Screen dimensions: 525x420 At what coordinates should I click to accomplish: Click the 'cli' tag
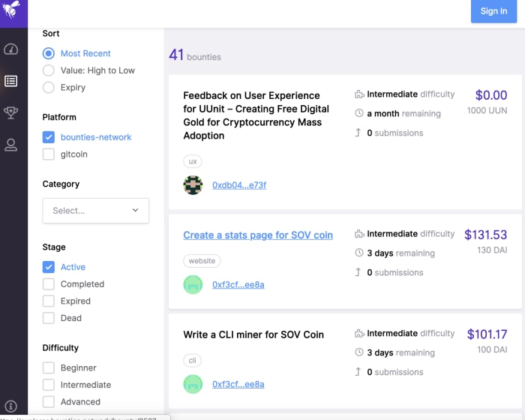[192, 361]
